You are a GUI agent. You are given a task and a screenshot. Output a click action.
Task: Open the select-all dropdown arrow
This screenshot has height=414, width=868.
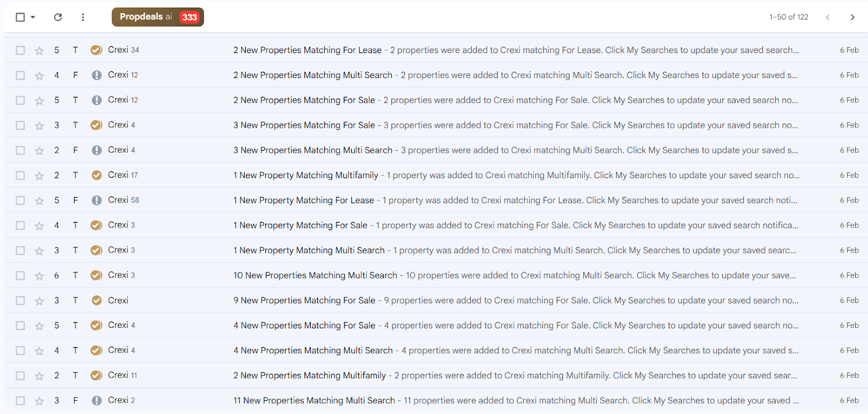(x=33, y=17)
